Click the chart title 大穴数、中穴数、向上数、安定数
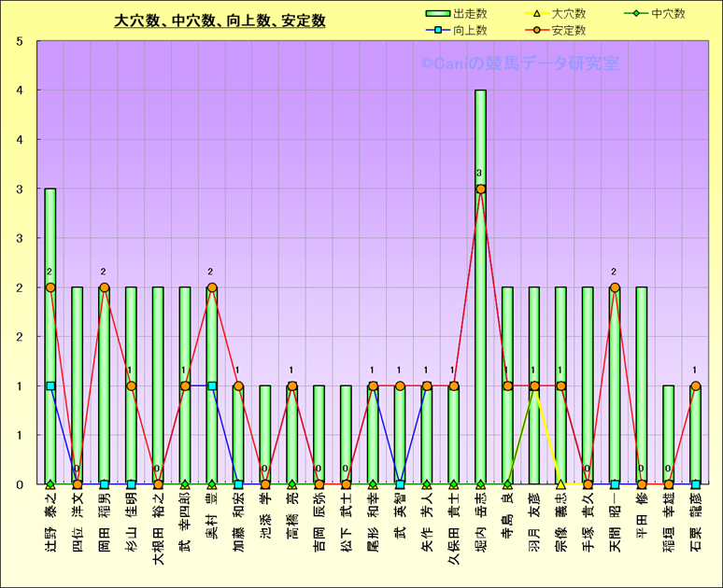 tap(220, 21)
